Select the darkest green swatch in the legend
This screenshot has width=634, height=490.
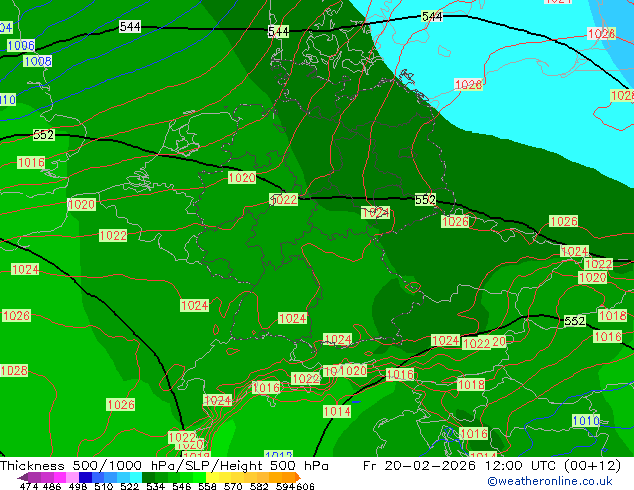pos(148,477)
